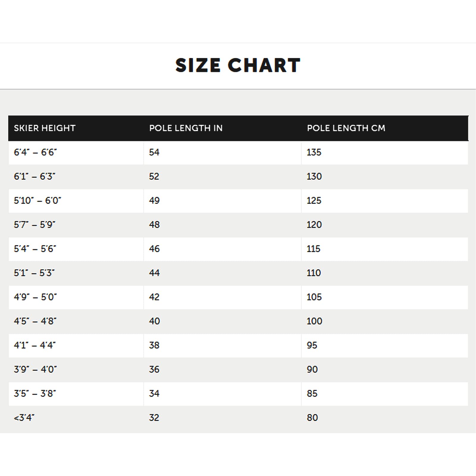Select the 5'4" – 5'6" height cell
The width and height of the screenshot is (476, 476).
point(76,249)
